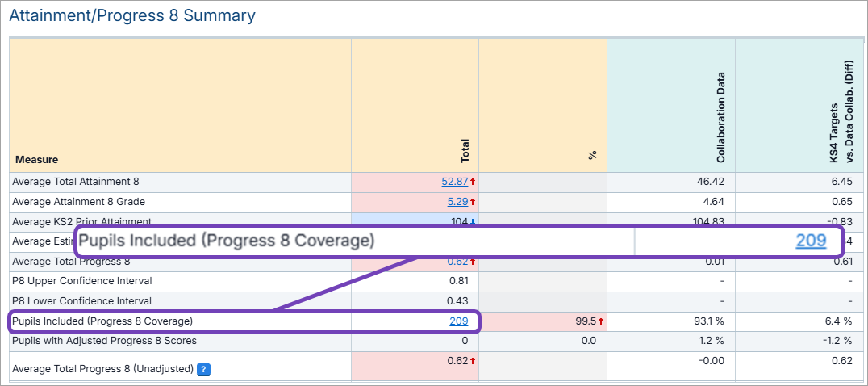Click the 209 link in the enlarged callout
The image size is (868, 386).
point(811,241)
